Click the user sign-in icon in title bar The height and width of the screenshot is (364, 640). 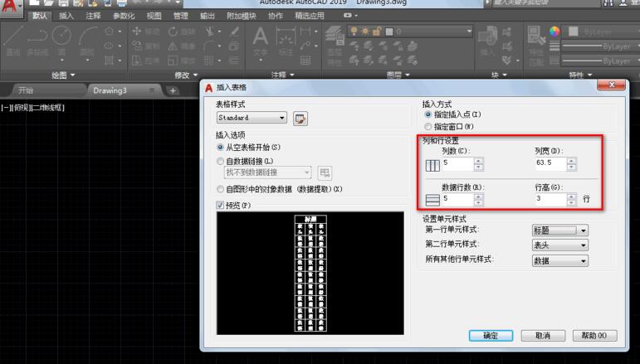point(623,3)
